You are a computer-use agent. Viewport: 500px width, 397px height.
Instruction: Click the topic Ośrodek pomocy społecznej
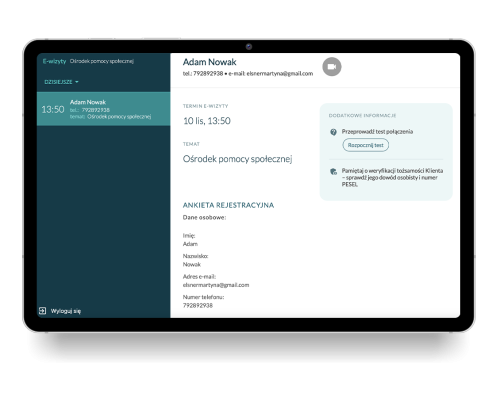coord(238,159)
